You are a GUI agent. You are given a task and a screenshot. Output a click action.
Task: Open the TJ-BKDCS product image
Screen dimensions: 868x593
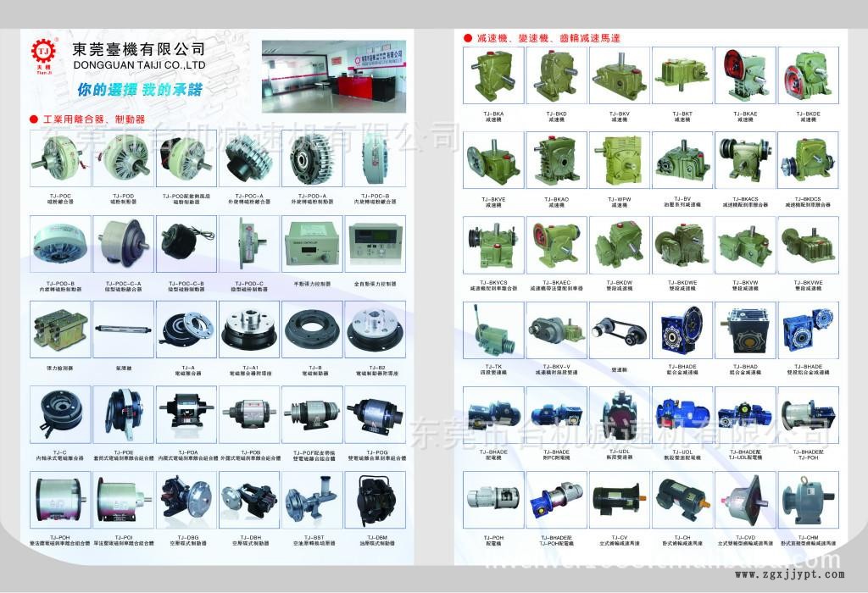pos(808,160)
